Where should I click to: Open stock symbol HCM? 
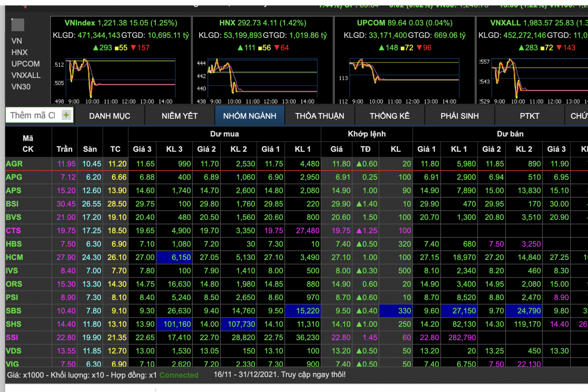14,257
